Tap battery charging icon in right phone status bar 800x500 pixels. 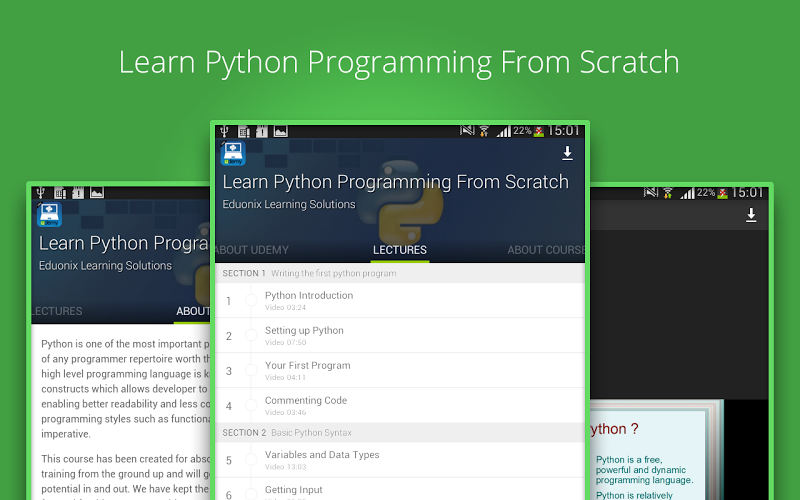(x=722, y=193)
